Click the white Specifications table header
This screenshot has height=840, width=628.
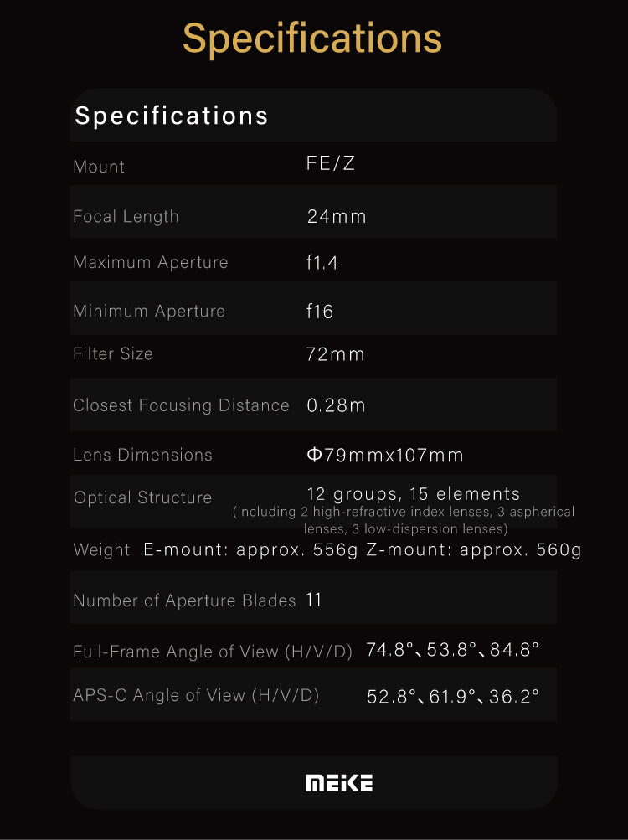point(172,116)
